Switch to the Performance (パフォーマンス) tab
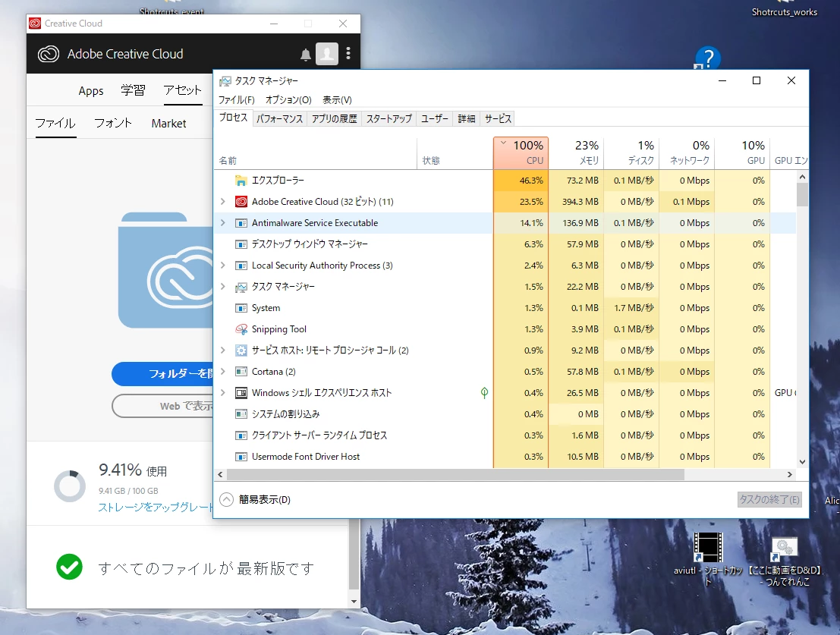 [279, 119]
